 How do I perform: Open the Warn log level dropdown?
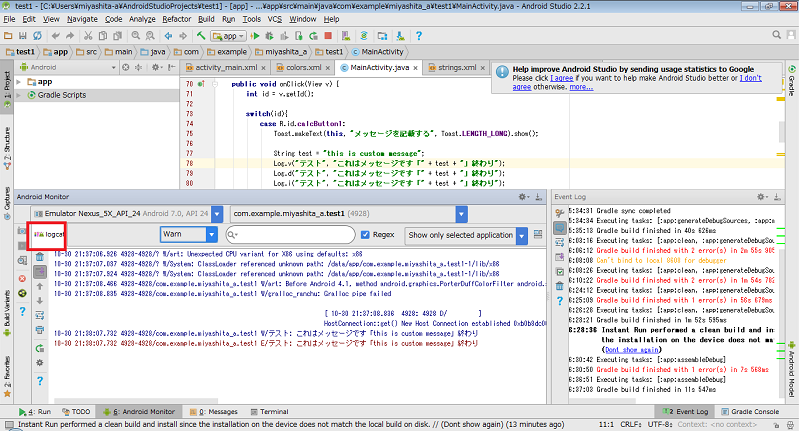pyautogui.click(x=188, y=234)
